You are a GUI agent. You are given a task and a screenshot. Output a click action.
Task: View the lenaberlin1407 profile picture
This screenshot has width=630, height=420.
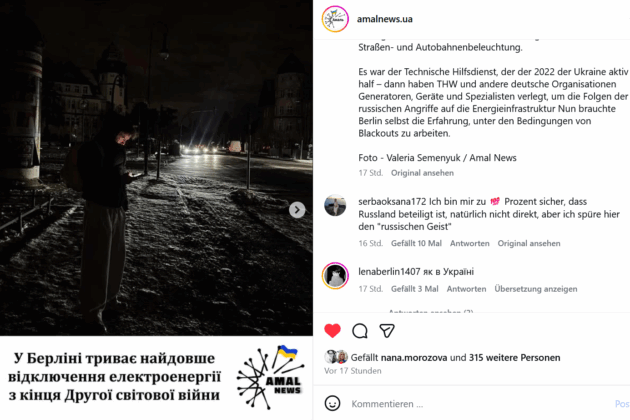click(335, 276)
